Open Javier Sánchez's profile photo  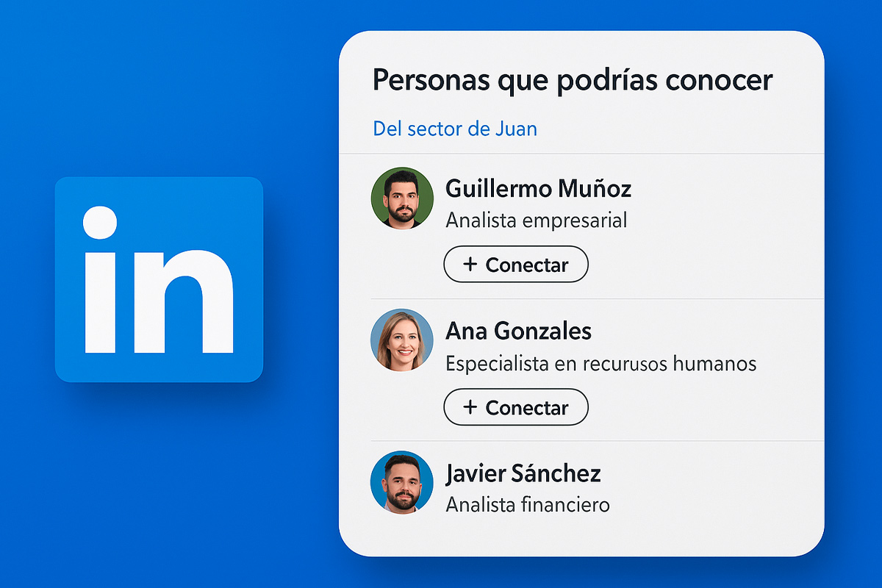point(401,481)
